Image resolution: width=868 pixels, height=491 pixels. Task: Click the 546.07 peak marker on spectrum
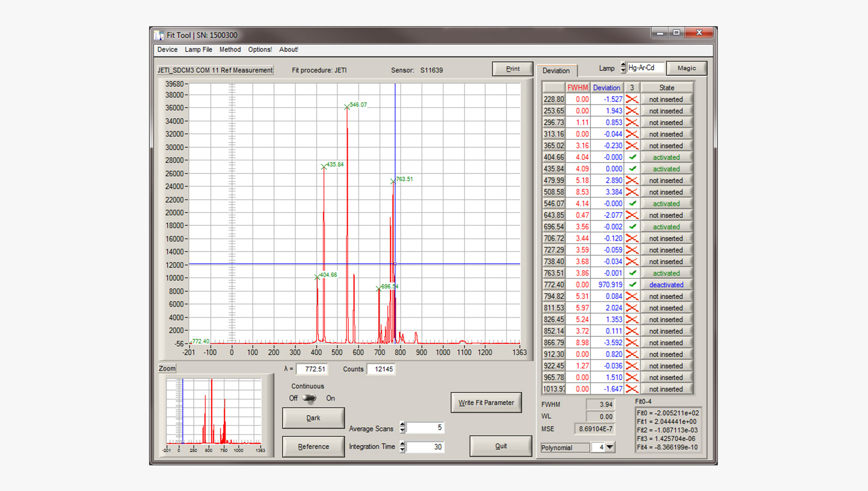(x=347, y=107)
